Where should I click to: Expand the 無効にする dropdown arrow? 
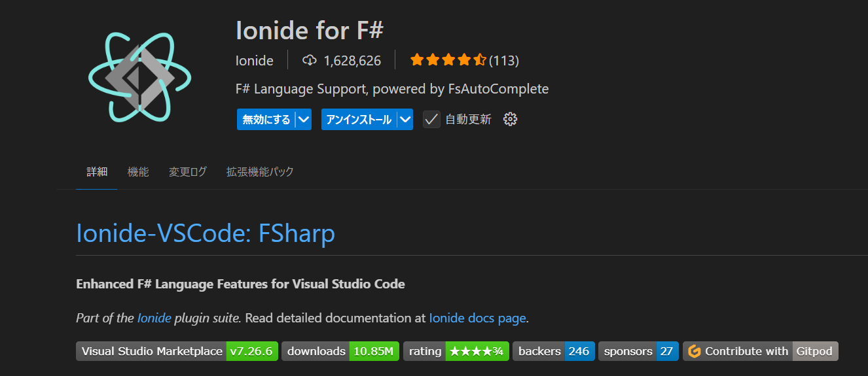pyautogui.click(x=303, y=120)
